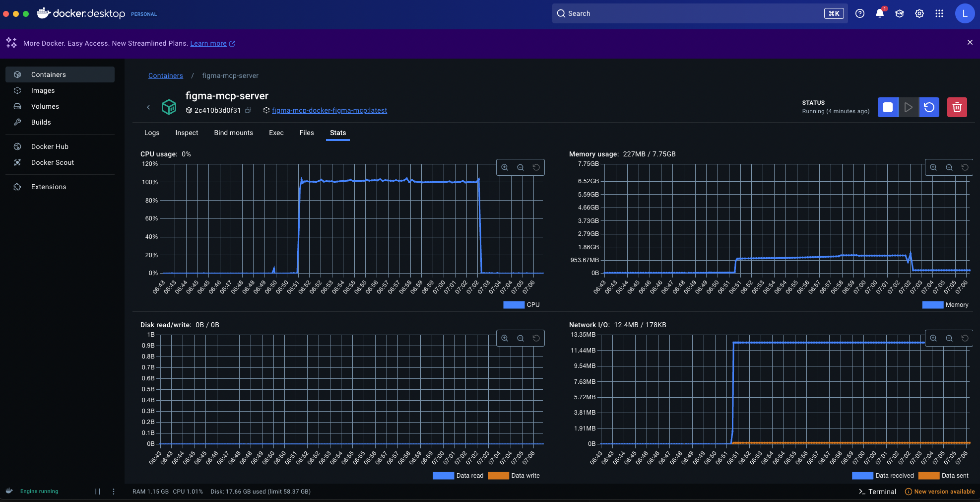Zoom out on the CPU usage chart

click(x=521, y=167)
